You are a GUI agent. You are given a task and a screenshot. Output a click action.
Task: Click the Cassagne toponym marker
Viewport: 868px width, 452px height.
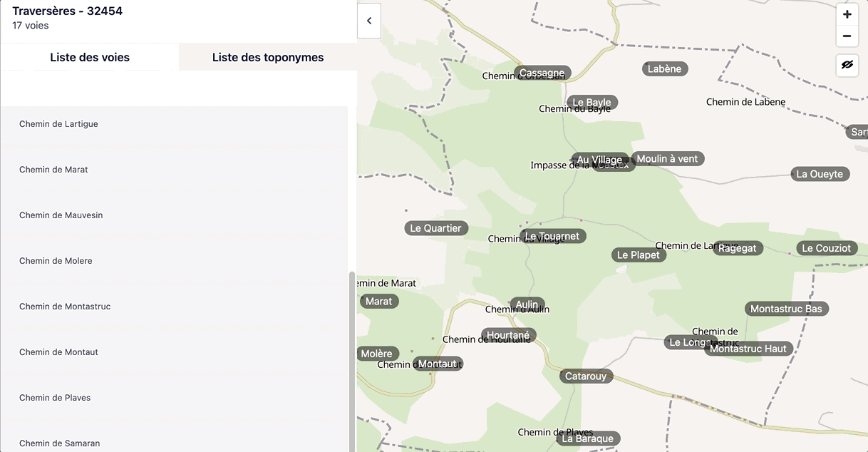(x=542, y=73)
